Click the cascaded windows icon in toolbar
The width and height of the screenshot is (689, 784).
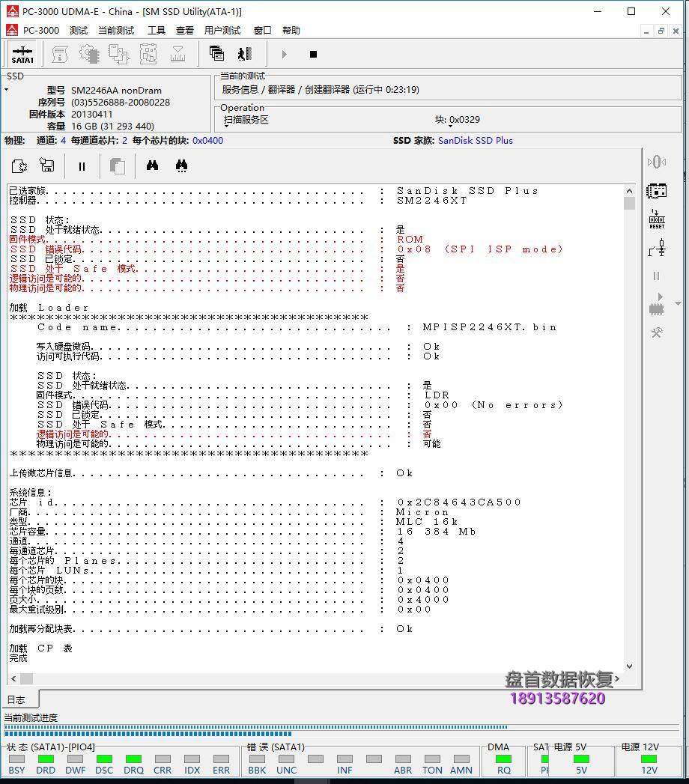(217, 54)
